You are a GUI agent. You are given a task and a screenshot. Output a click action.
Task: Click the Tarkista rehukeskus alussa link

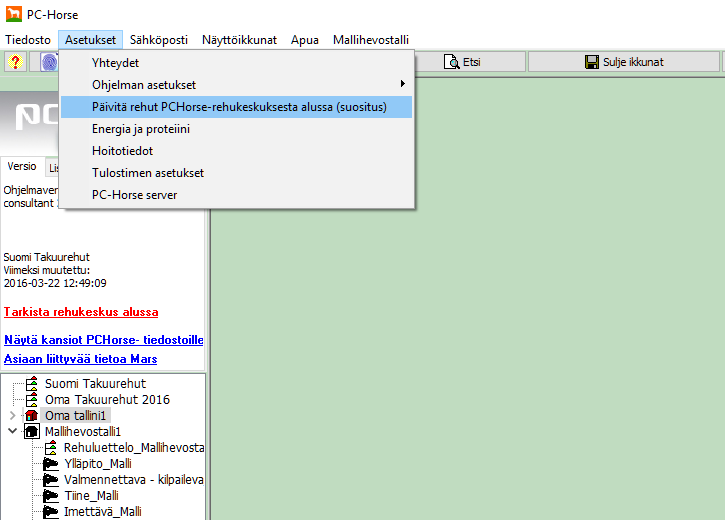tap(81, 312)
